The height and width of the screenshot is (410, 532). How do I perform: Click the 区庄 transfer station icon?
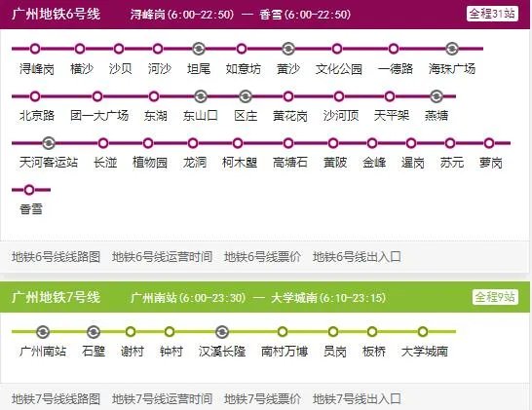click(245, 96)
